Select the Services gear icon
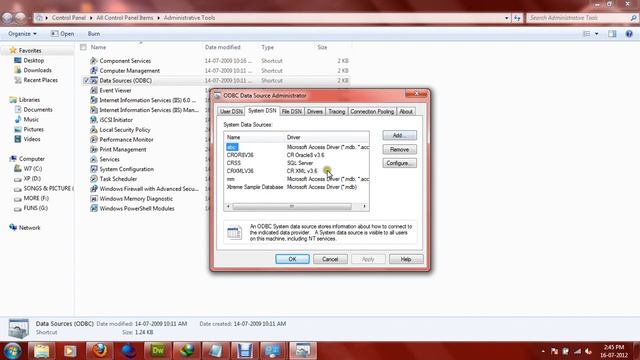640x360 pixels. click(93, 159)
